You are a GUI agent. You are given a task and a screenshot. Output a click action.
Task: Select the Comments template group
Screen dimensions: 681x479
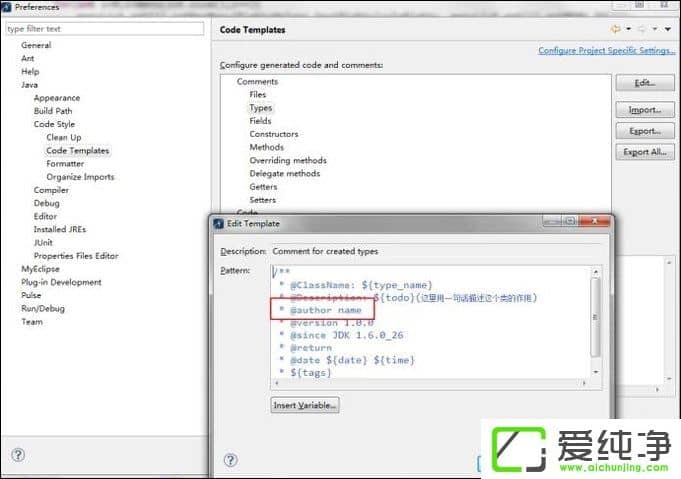[257, 82]
